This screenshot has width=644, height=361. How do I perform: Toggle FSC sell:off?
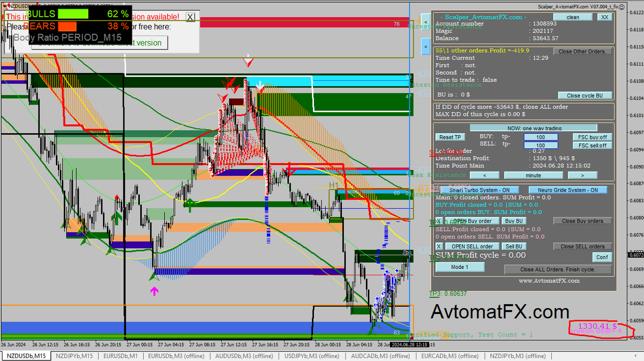tap(592, 146)
